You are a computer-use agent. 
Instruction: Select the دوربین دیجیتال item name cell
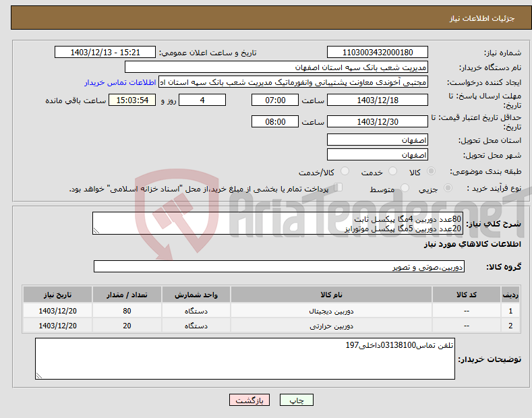coord(332,311)
